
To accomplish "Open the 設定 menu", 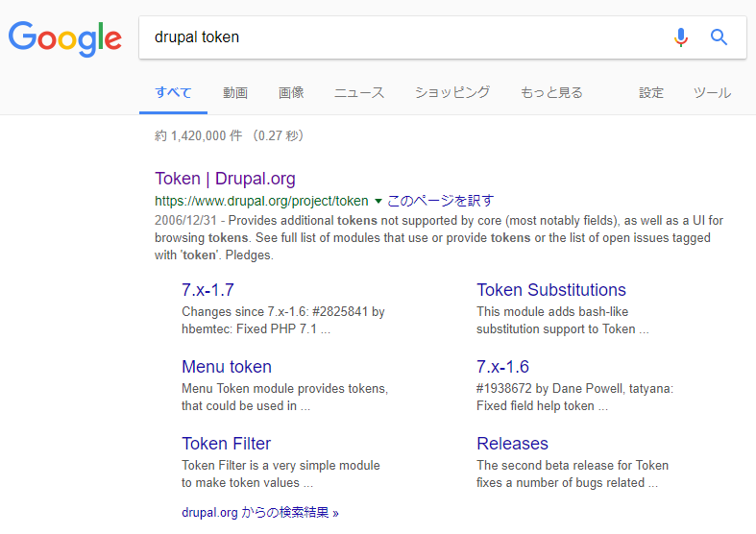I will point(651,92).
